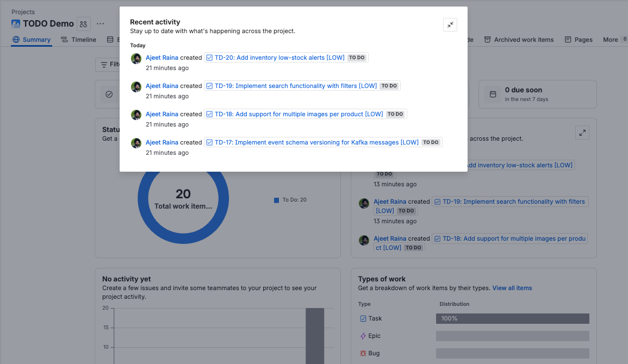
Task: Open TD-17 Kafka event schema link
Action: (316, 142)
